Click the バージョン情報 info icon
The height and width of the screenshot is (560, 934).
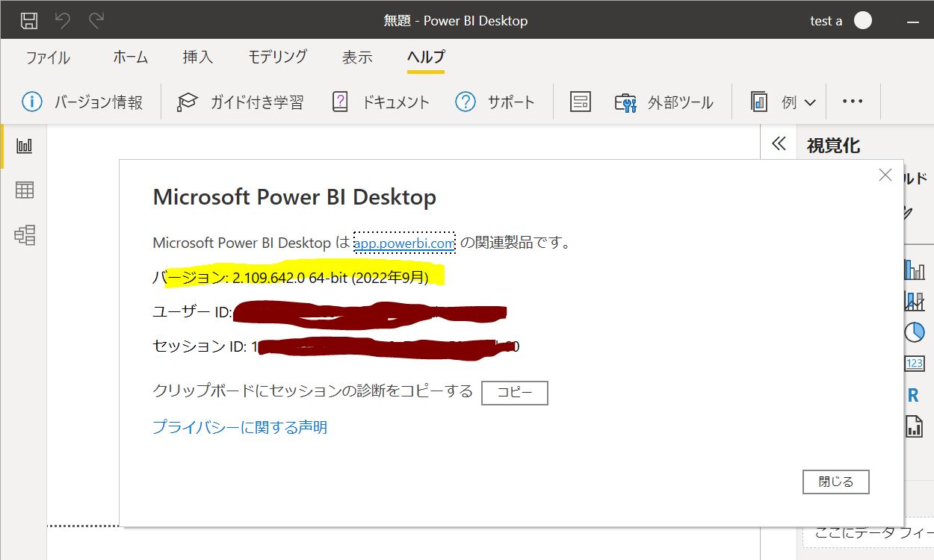pos(32,102)
